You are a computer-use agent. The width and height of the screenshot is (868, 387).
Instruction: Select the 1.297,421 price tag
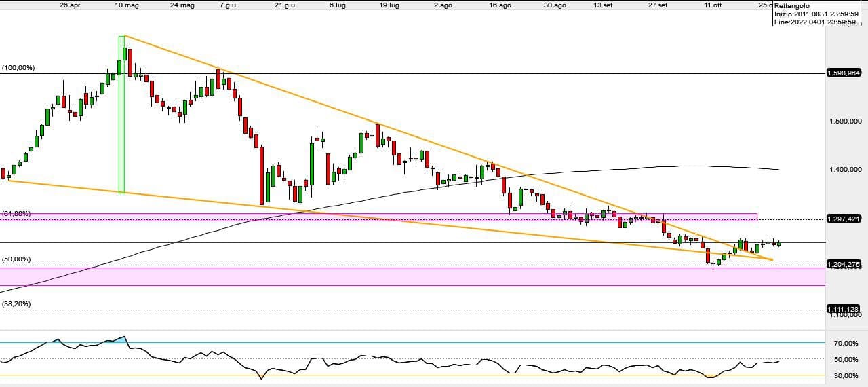(x=844, y=219)
